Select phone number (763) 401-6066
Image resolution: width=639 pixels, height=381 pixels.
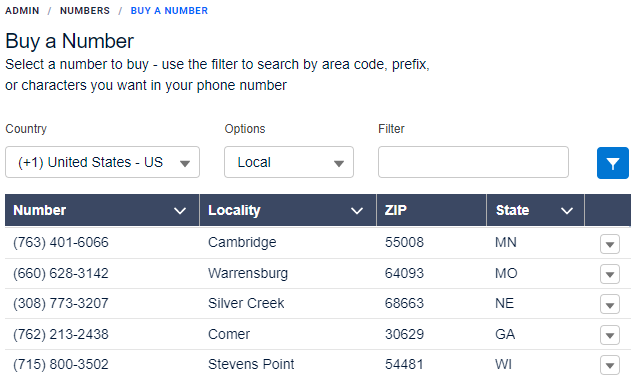[x=61, y=242]
